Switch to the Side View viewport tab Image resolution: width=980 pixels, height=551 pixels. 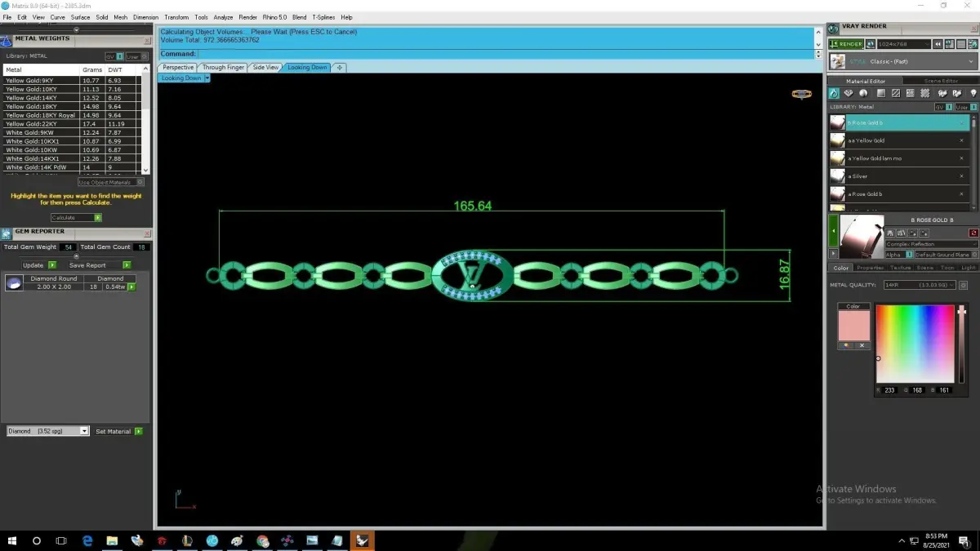pyautogui.click(x=265, y=68)
